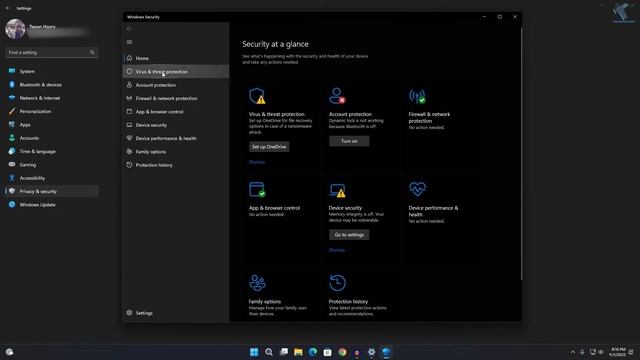The width and height of the screenshot is (640, 360).
Task: Open the clock and date in taskbar
Action: pos(617,352)
